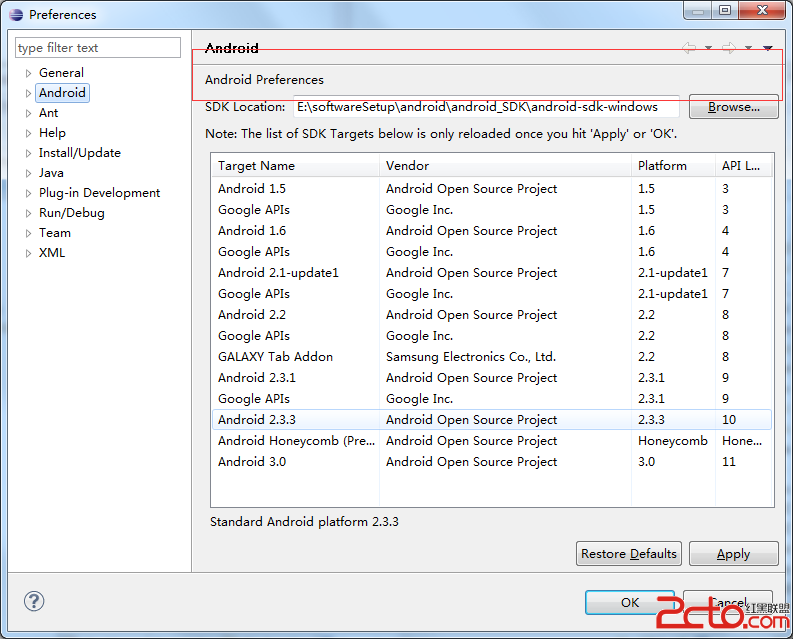
Task: Expand the General tree node
Action: click(28, 73)
